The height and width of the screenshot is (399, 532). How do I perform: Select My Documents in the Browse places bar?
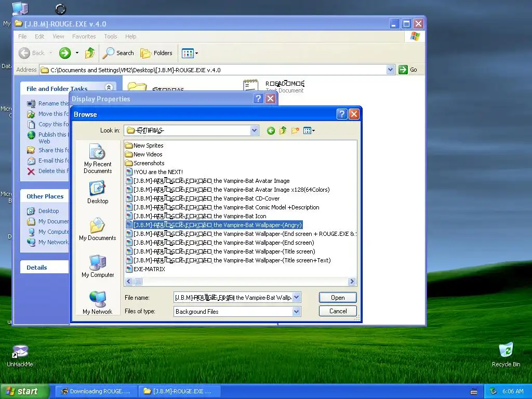(x=97, y=229)
